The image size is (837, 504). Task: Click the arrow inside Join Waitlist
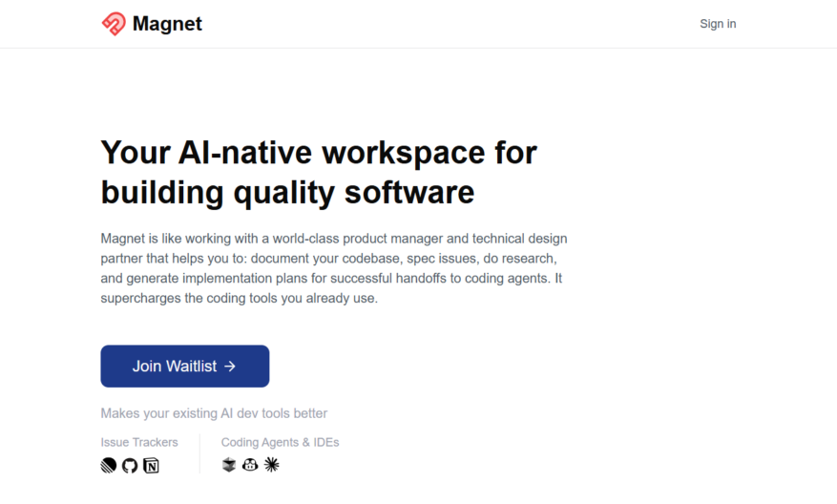(230, 367)
